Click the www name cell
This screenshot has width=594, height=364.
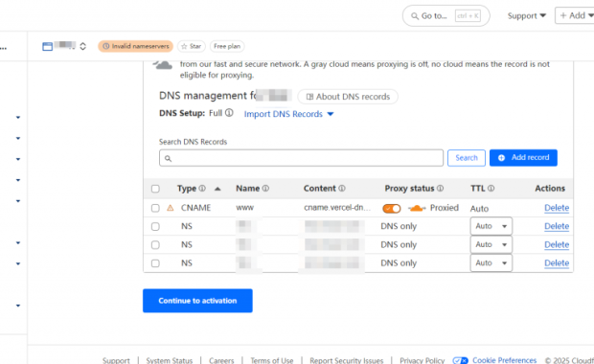[244, 208]
